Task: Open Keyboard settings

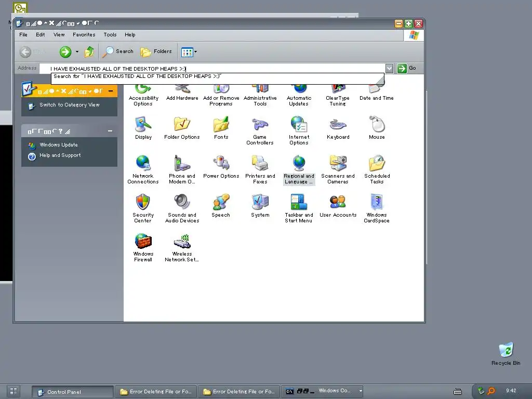Action: pyautogui.click(x=338, y=128)
